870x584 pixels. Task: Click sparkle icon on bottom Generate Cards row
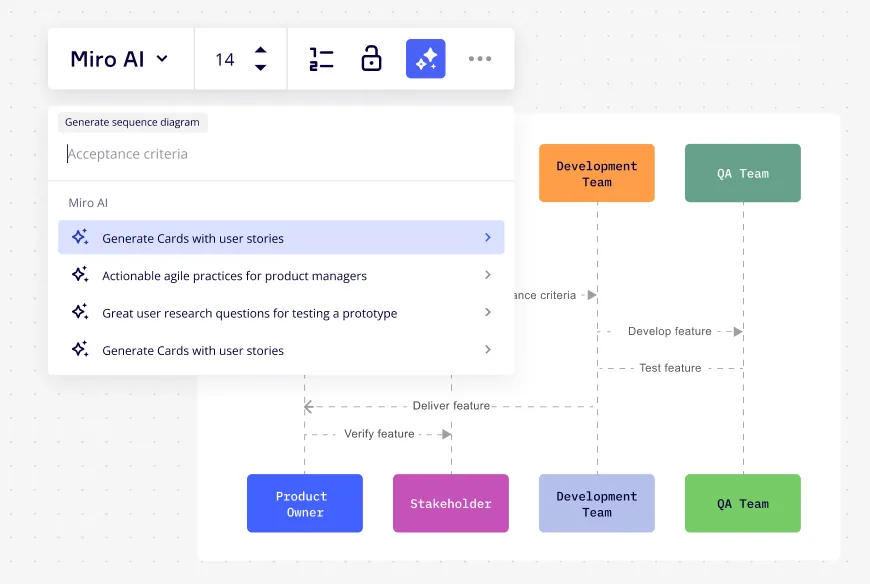[x=80, y=349]
